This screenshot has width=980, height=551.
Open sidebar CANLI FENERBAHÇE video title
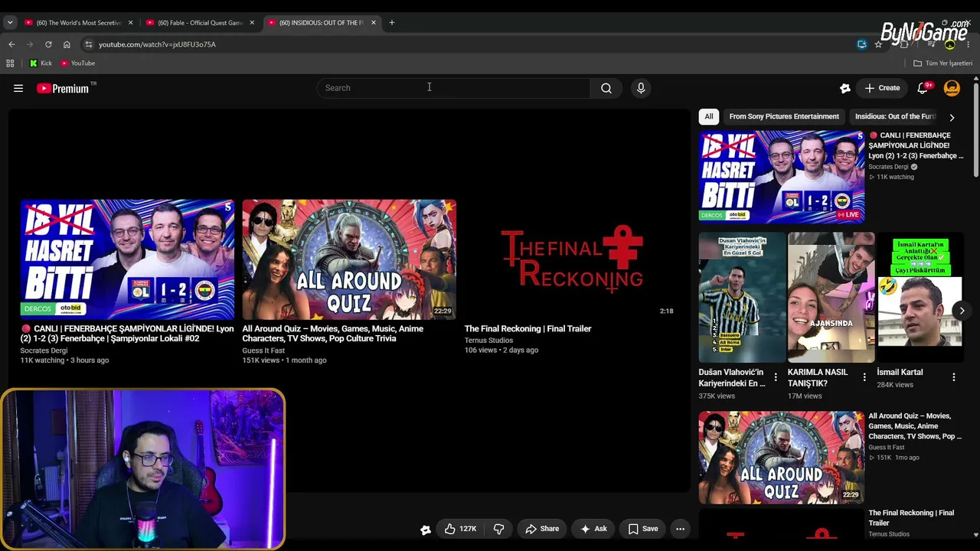tap(916, 145)
